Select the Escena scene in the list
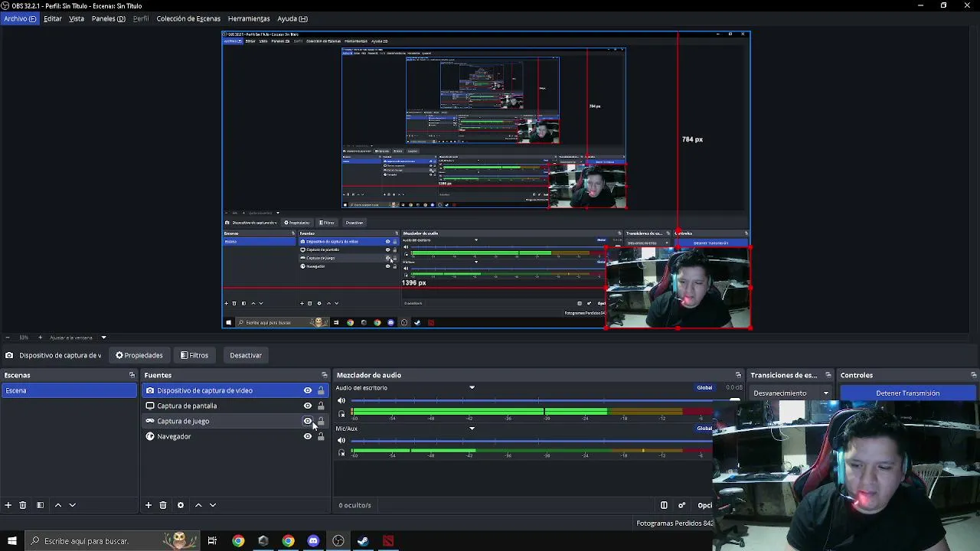Image resolution: width=980 pixels, height=551 pixels. 69,390
